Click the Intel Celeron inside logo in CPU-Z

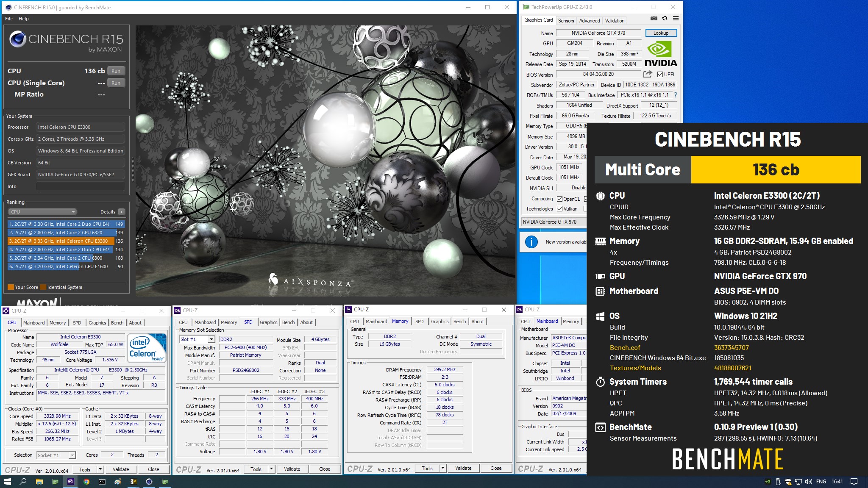click(147, 349)
